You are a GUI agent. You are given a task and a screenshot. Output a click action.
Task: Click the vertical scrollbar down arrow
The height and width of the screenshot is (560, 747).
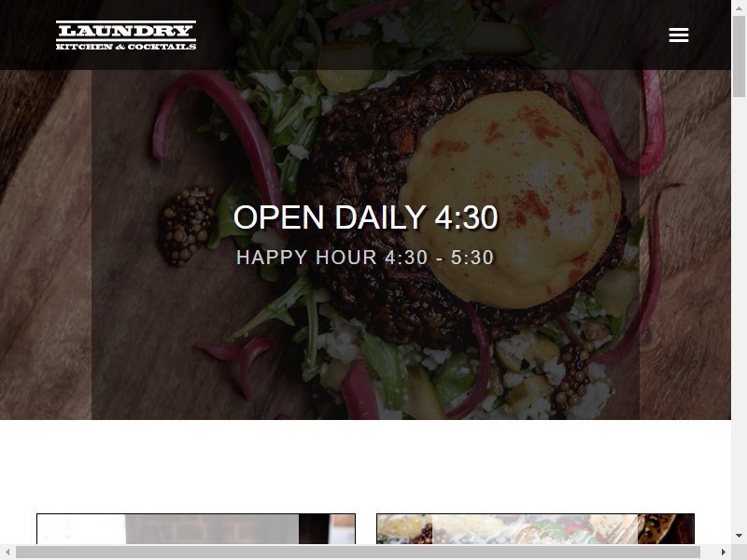coord(739,536)
